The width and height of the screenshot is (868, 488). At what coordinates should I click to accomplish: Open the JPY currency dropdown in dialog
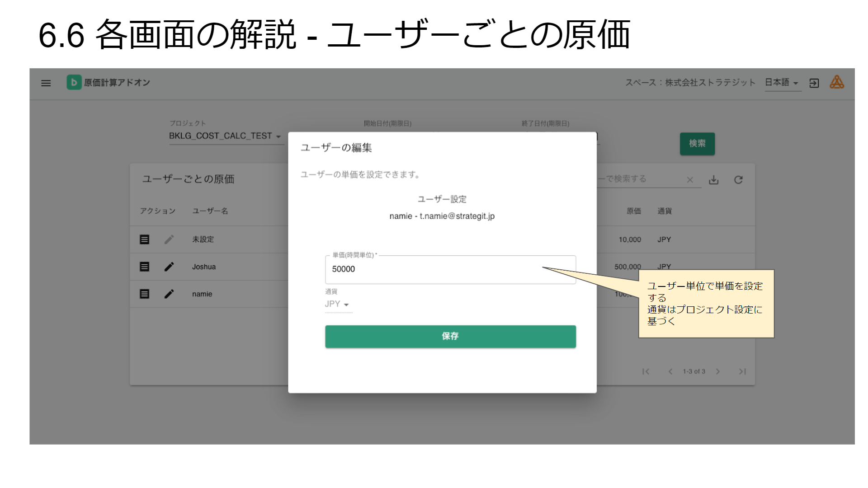pos(338,304)
